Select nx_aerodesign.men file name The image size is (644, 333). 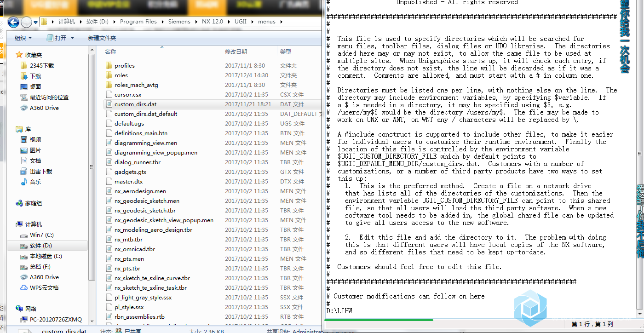(140, 191)
